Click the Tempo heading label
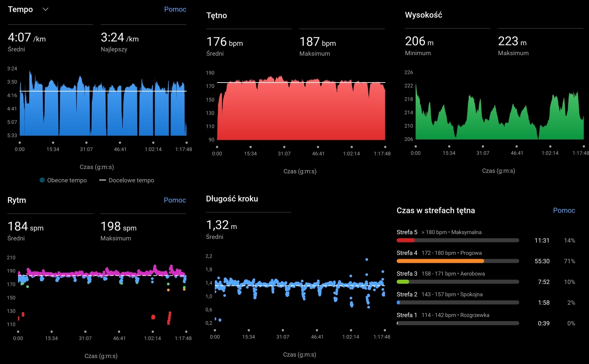Image resolution: width=589 pixels, height=364 pixels. [20, 9]
